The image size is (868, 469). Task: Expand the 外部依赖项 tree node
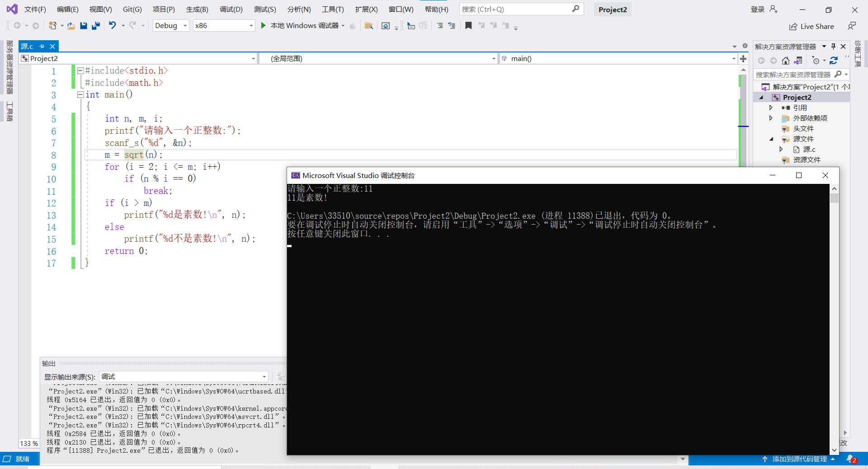point(771,118)
